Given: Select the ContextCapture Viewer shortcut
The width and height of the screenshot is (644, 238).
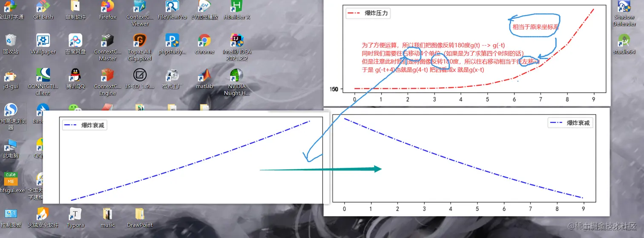Looking at the screenshot, I should point(140,13).
